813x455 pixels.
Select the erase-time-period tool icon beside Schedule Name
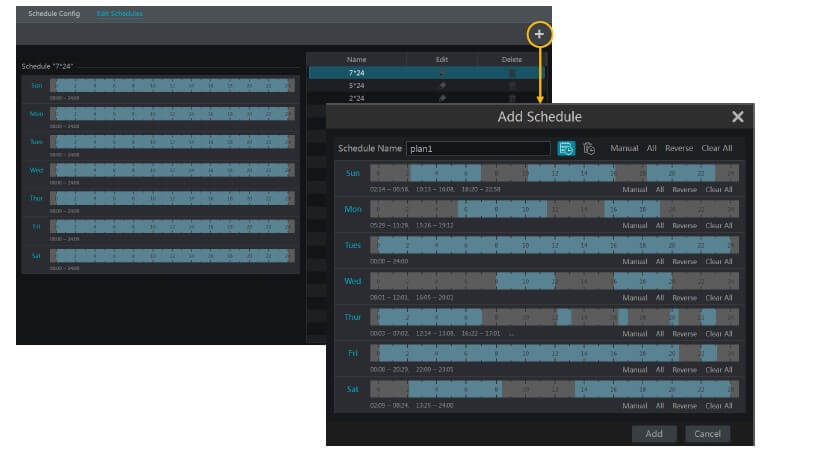tap(589, 148)
